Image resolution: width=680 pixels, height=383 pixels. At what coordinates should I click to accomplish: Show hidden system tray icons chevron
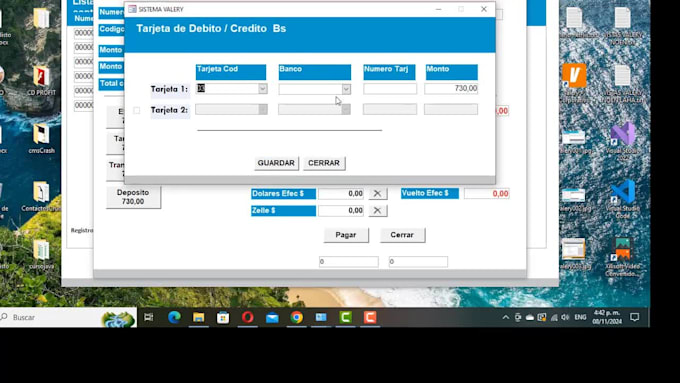(x=506, y=318)
